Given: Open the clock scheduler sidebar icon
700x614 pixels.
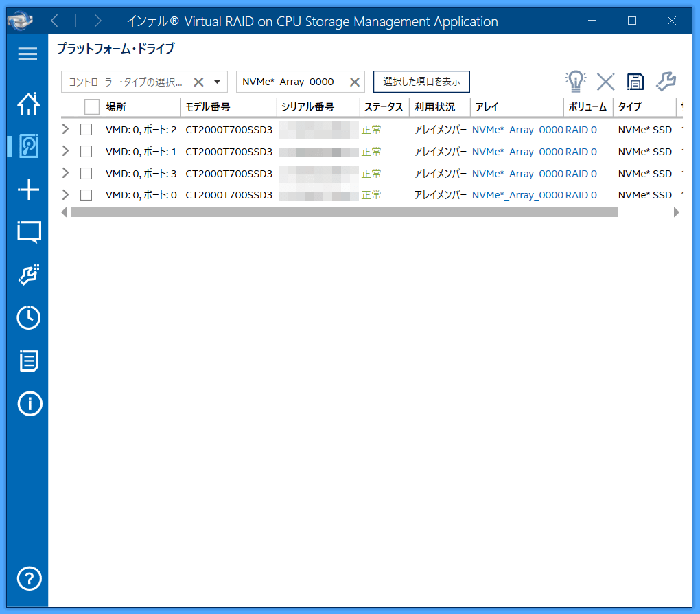Looking at the screenshot, I should tap(29, 317).
